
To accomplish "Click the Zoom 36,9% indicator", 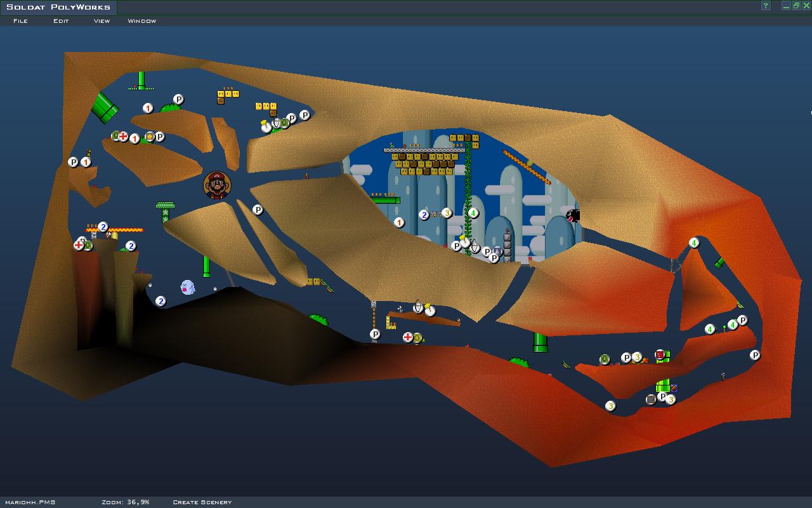I will click(125, 502).
